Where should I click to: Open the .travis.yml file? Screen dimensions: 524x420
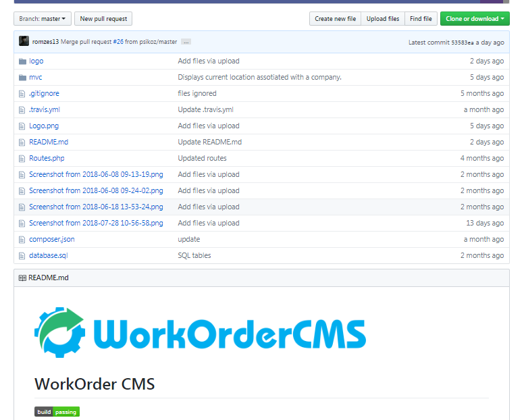tap(45, 109)
